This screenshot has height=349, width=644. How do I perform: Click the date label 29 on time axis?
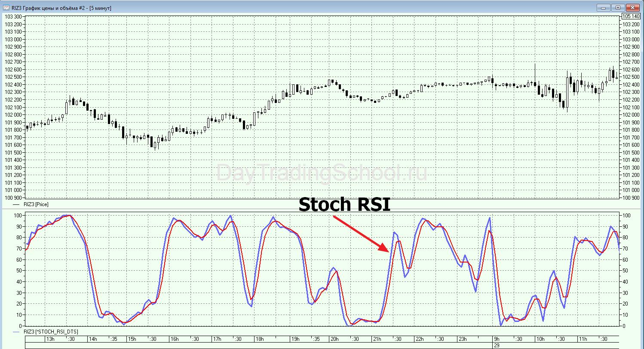point(497,346)
